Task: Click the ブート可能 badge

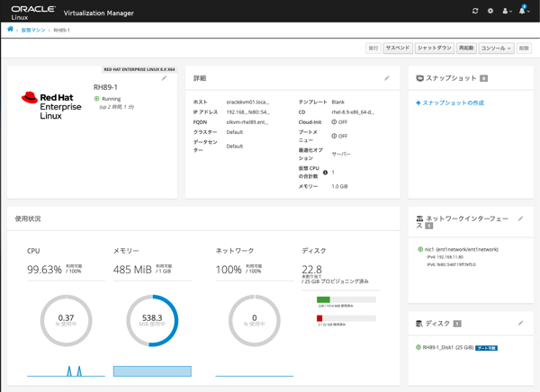Action: pyautogui.click(x=486, y=348)
